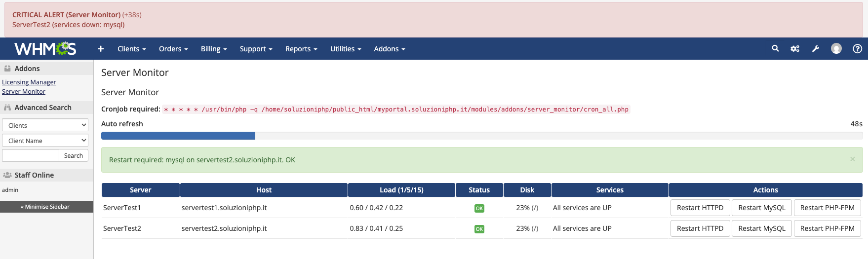The height and width of the screenshot is (259, 868).
Task: Open the Client Name field dropdown
Action: click(x=45, y=141)
